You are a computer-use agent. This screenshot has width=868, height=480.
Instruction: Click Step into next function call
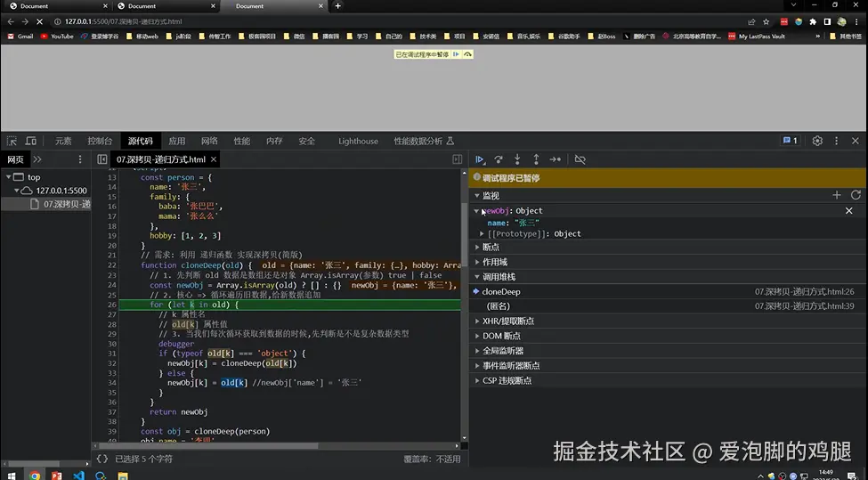point(517,159)
